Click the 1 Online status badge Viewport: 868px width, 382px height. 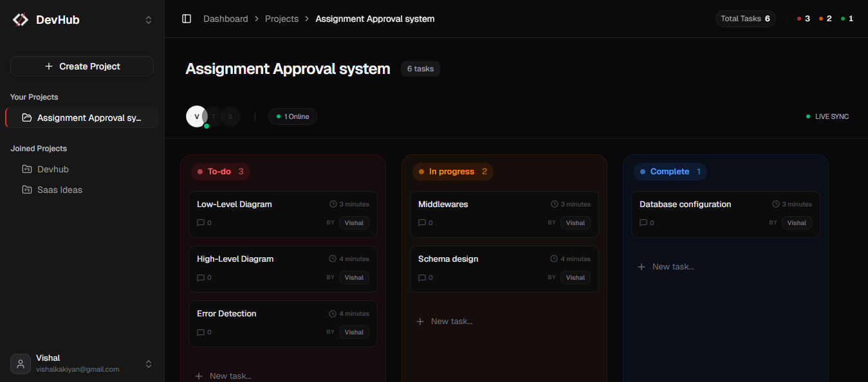pos(293,116)
